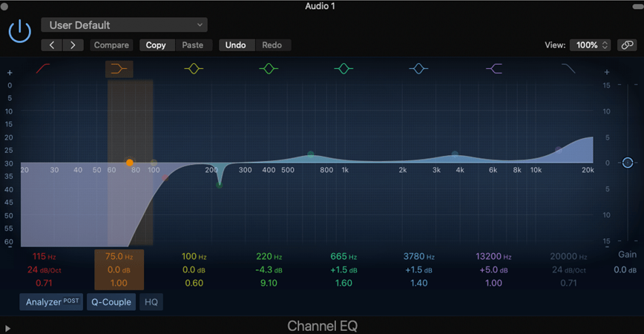Enable the grey low-pass filter band icon
This screenshot has width=644, height=334.
coord(568,68)
